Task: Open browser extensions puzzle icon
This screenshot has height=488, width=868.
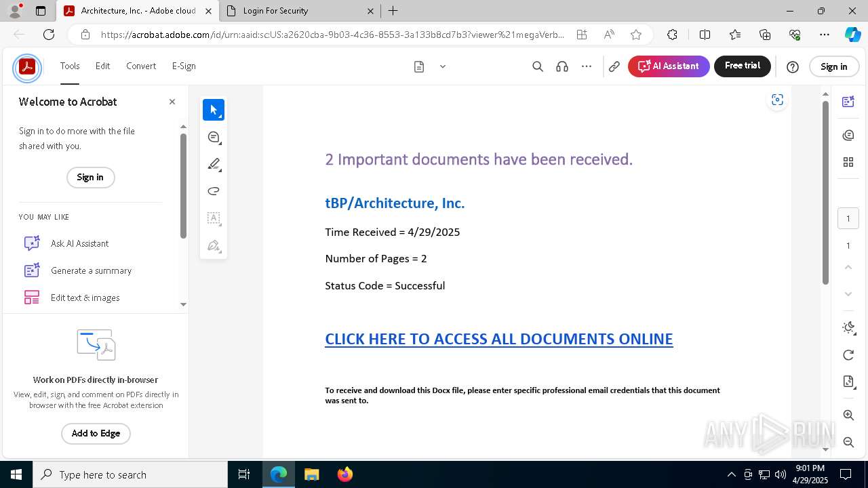Action: (x=672, y=35)
